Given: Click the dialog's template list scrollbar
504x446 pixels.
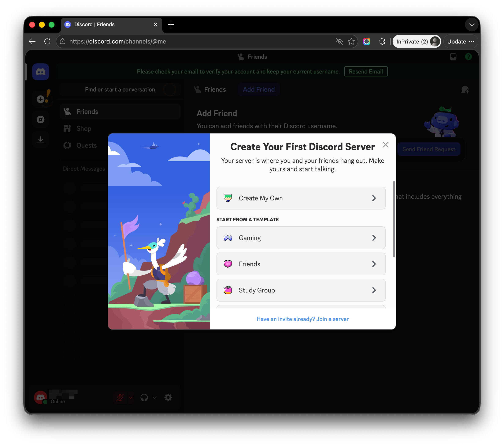Looking at the screenshot, I should [x=394, y=219].
